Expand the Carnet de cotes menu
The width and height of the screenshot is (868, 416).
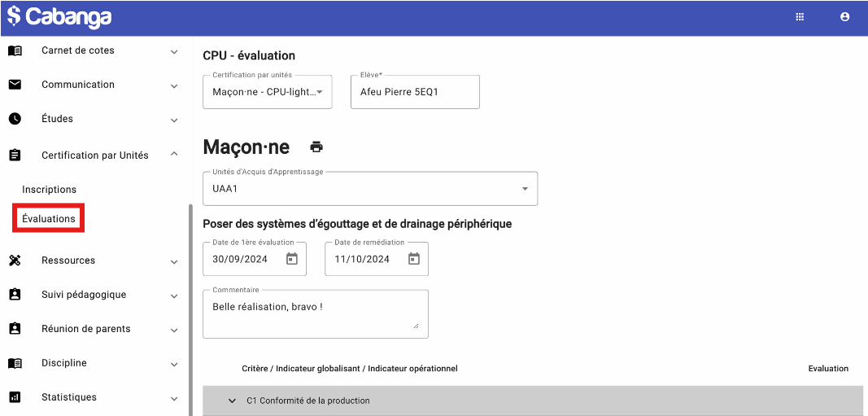click(174, 51)
